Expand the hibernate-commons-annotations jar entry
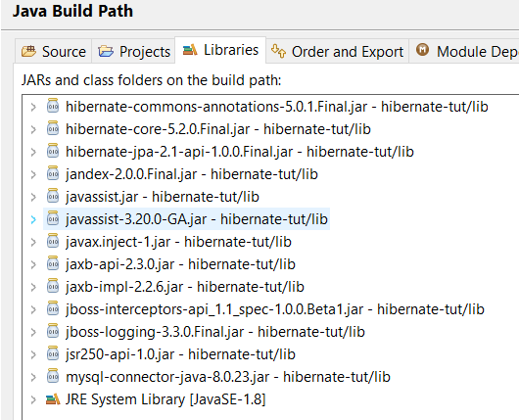This screenshot has width=519, height=420. click(x=33, y=107)
